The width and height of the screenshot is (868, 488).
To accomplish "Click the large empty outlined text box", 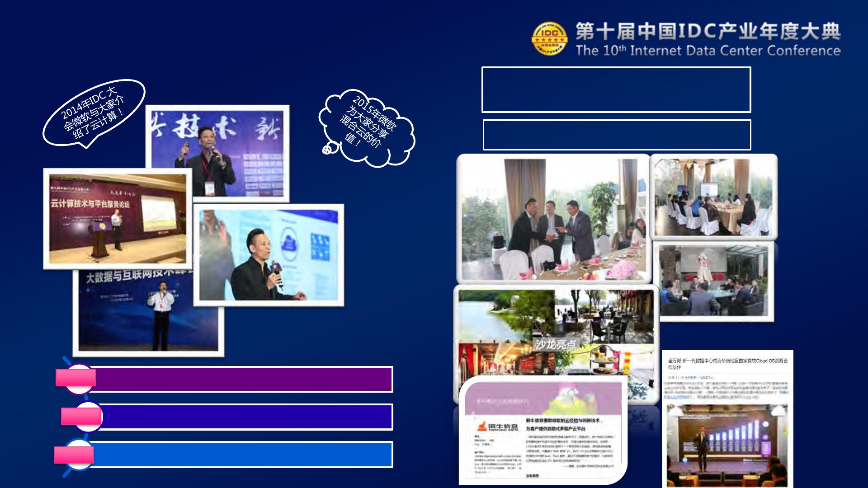I will [x=616, y=89].
